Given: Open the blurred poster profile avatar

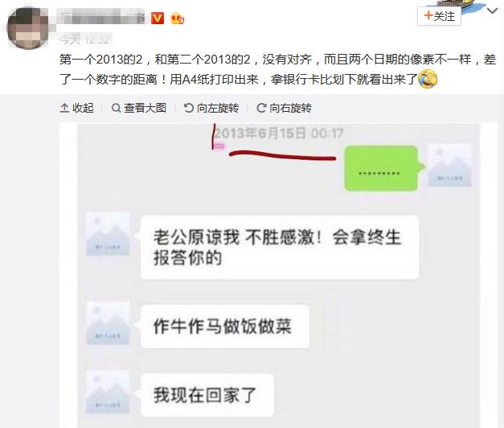Looking at the screenshot, I should [27, 28].
